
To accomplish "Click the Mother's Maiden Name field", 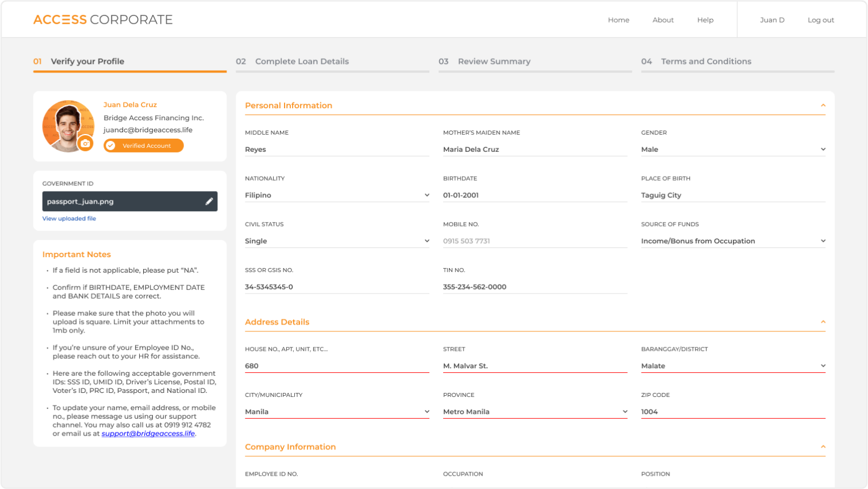I will pos(535,150).
